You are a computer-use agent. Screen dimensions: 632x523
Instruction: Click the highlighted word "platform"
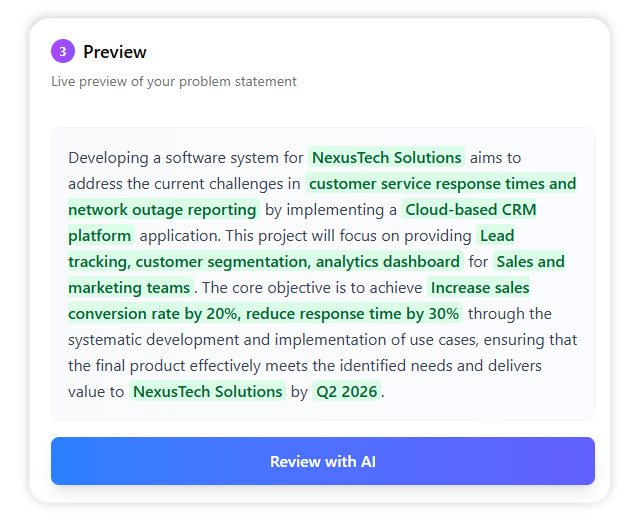[100, 235]
